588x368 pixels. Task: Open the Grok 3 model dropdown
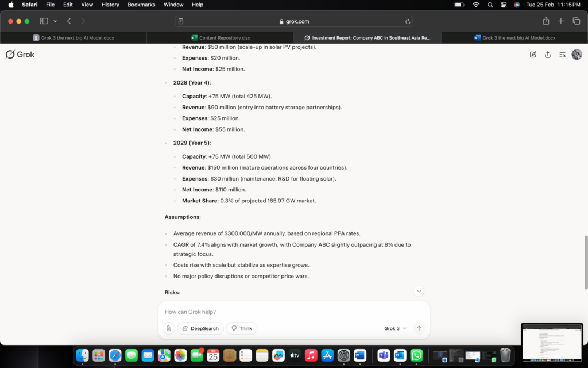395,328
